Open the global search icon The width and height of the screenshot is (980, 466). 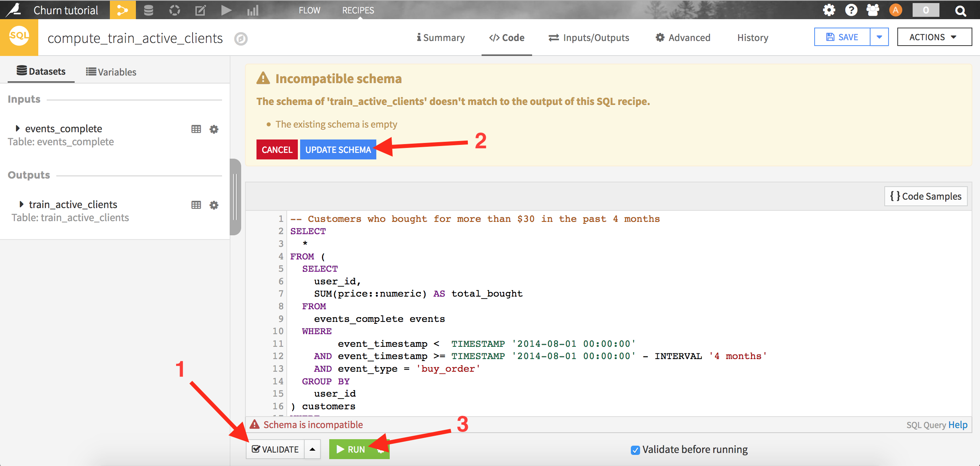point(961,10)
